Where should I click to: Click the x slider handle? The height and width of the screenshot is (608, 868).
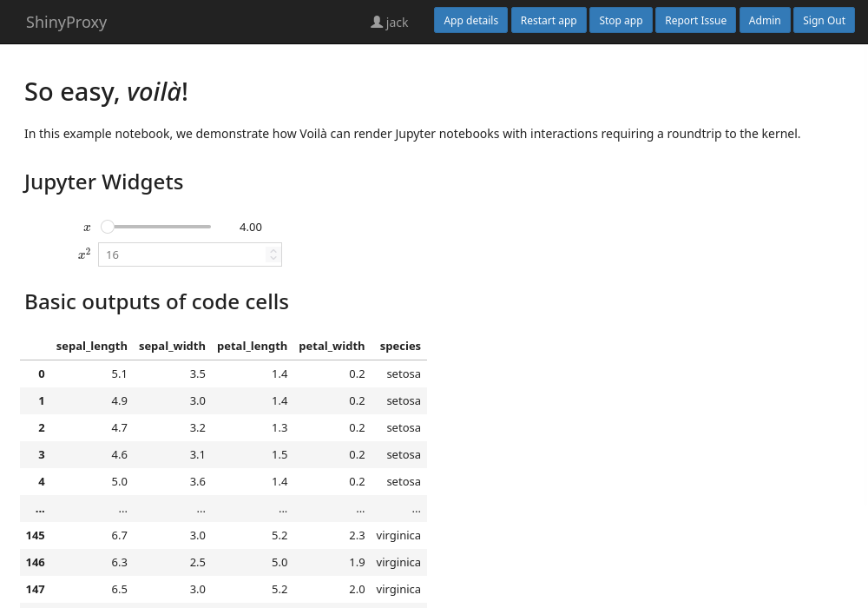(108, 227)
